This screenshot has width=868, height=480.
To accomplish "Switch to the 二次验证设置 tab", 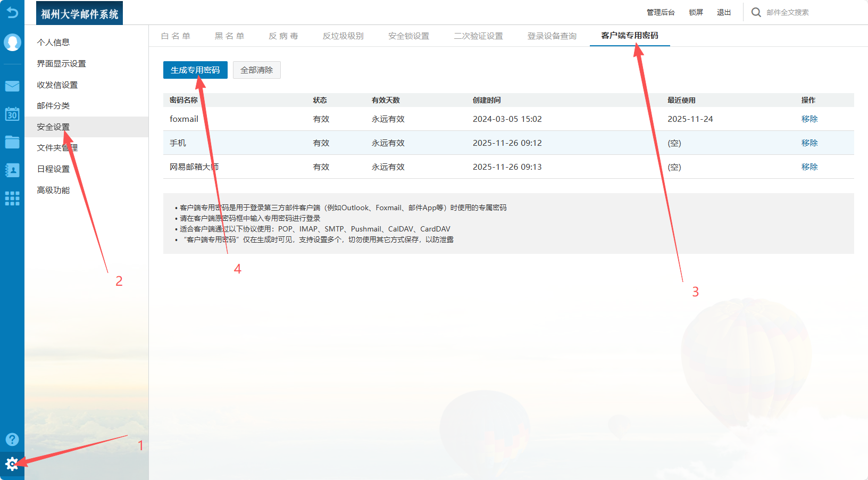I will click(x=478, y=36).
